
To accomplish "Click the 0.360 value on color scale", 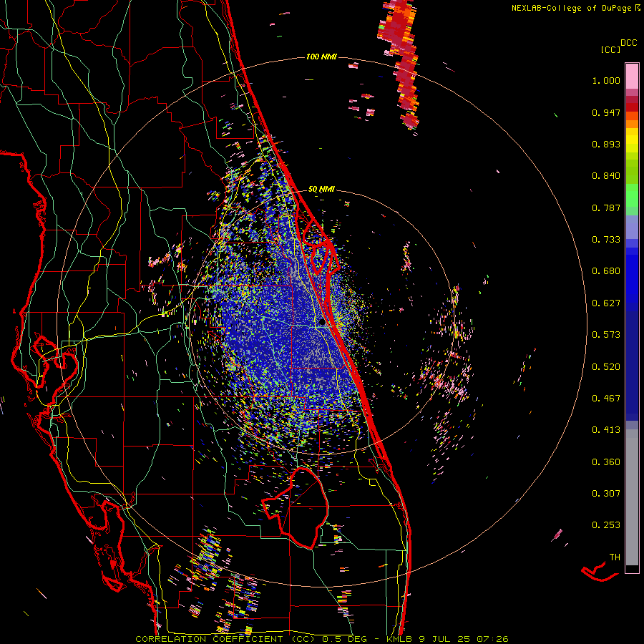I will 606,462.
